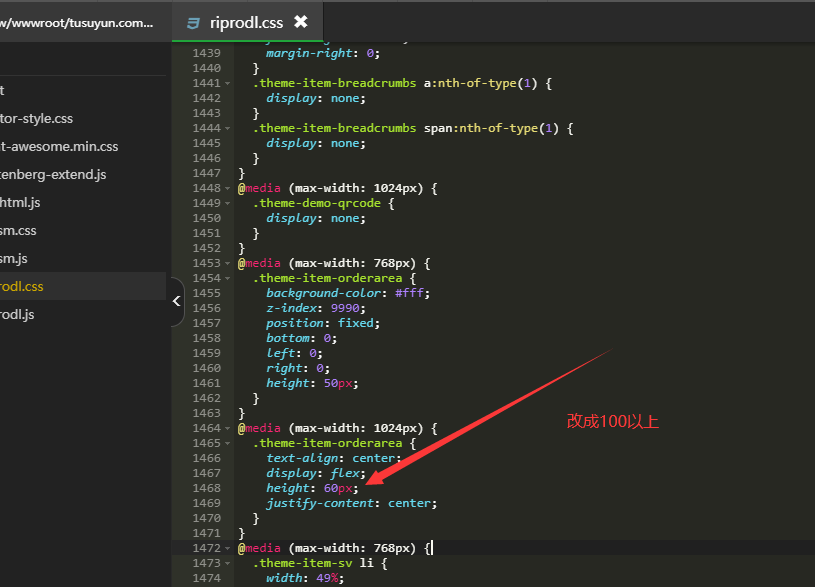Open rodl.js file in sidebar
815x587 pixels.
click(x=17, y=315)
